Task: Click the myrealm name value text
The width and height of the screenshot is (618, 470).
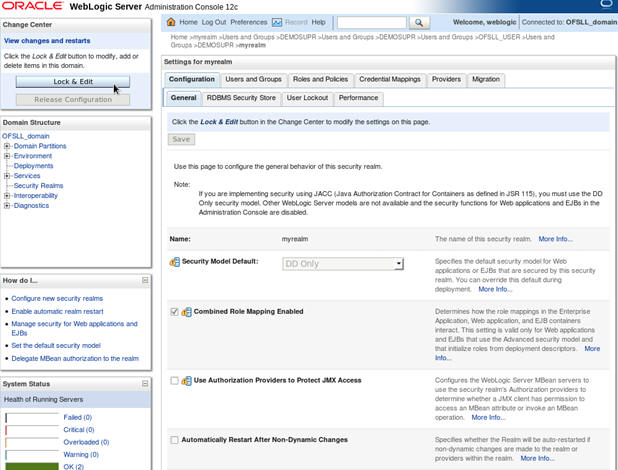Action: pyautogui.click(x=295, y=239)
